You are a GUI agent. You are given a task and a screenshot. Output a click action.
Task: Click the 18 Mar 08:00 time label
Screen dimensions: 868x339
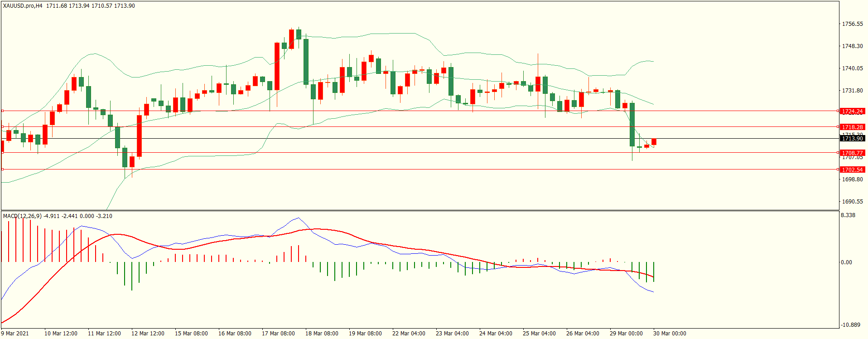pyautogui.click(x=322, y=334)
